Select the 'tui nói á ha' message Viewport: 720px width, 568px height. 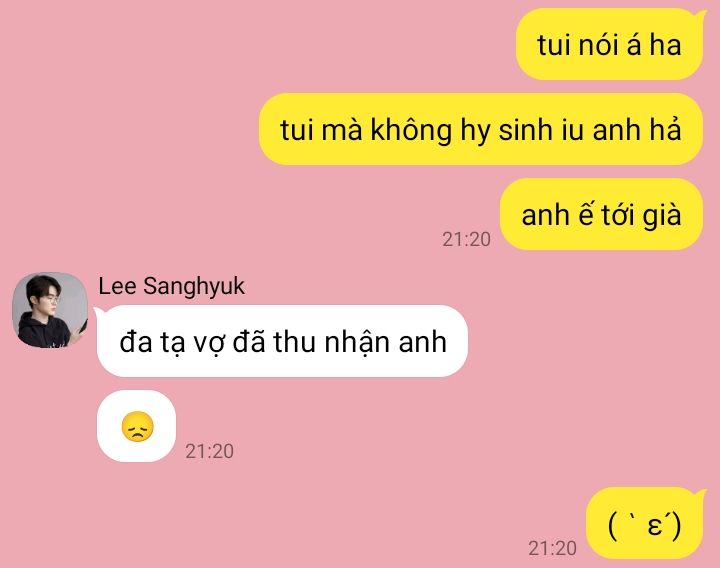point(609,44)
